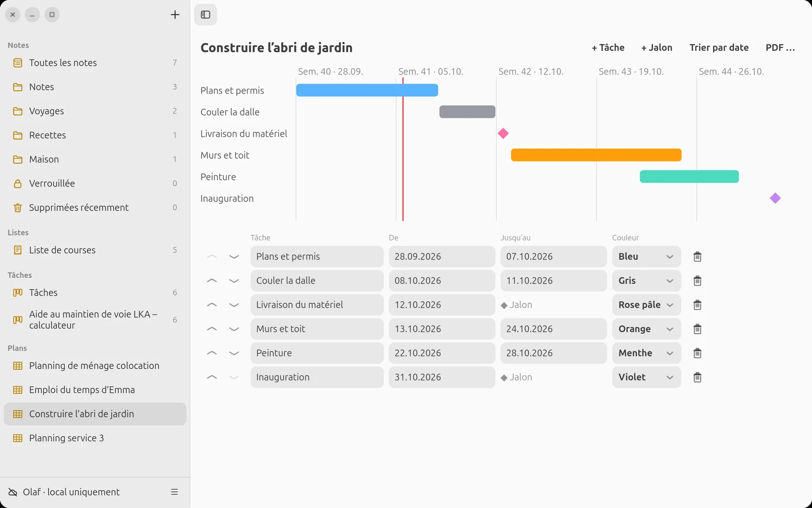Click the cloud-off sync icon
The height and width of the screenshot is (508, 812).
tap(13, 492)
